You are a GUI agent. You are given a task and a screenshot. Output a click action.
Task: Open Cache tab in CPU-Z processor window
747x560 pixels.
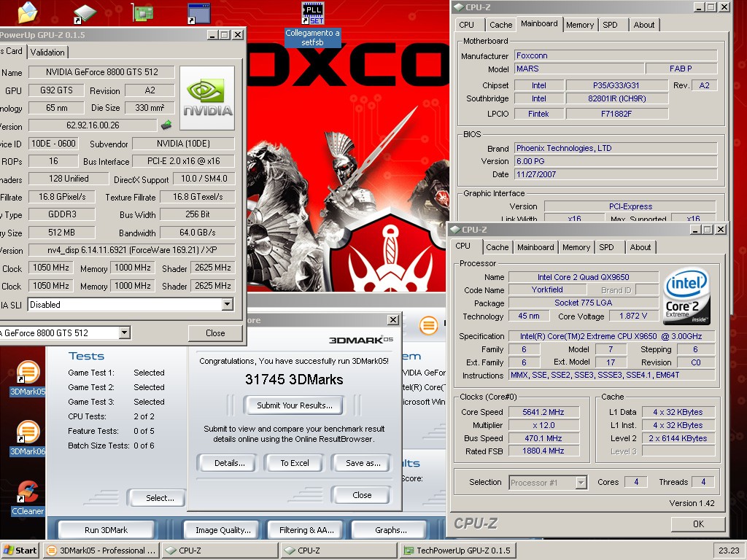[x=497, y=247]
